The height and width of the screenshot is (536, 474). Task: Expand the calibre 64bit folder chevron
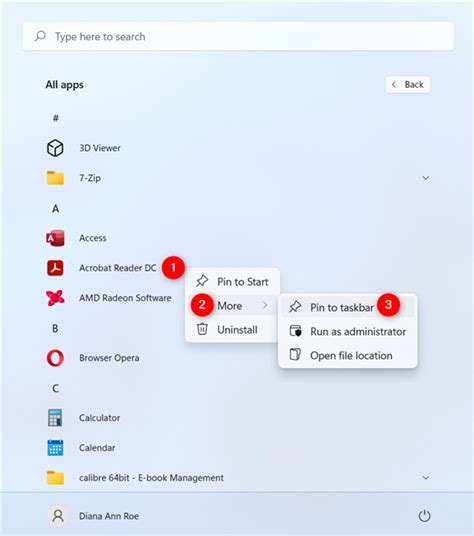point(426,478)
